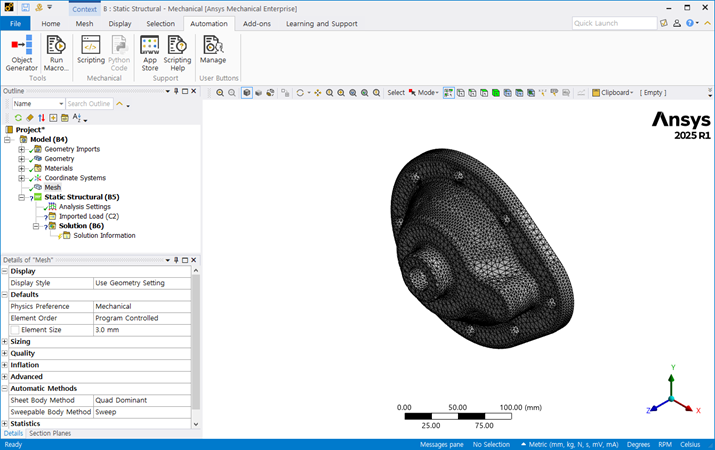This screenshot has width=715, height=450.
Task: Pin the Outline panel
Action: pos(176,91)
